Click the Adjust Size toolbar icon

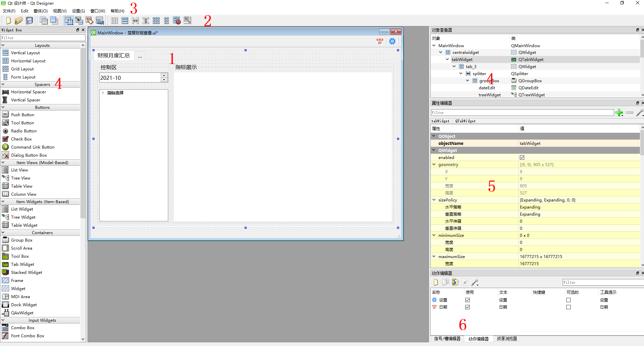click(187, 21)
